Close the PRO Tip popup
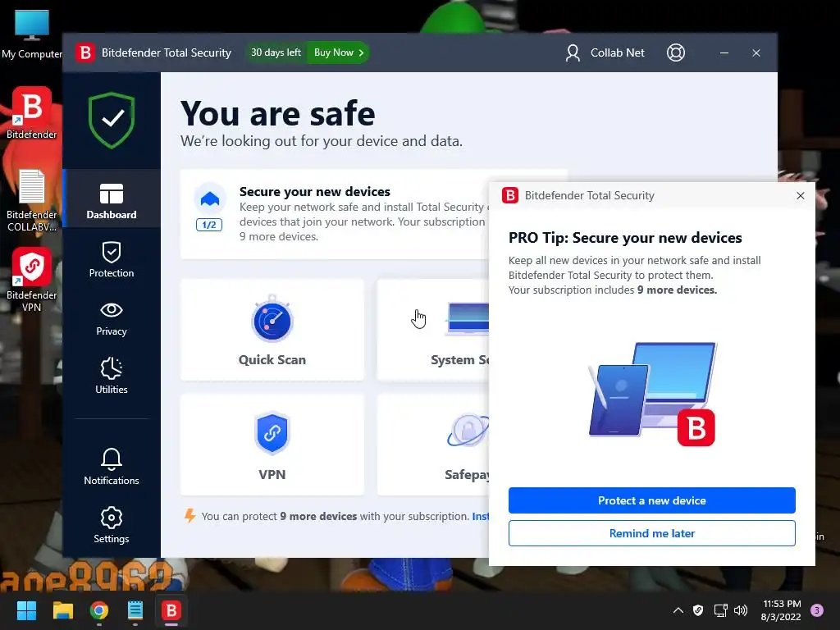840x630 pixels. 801,195
